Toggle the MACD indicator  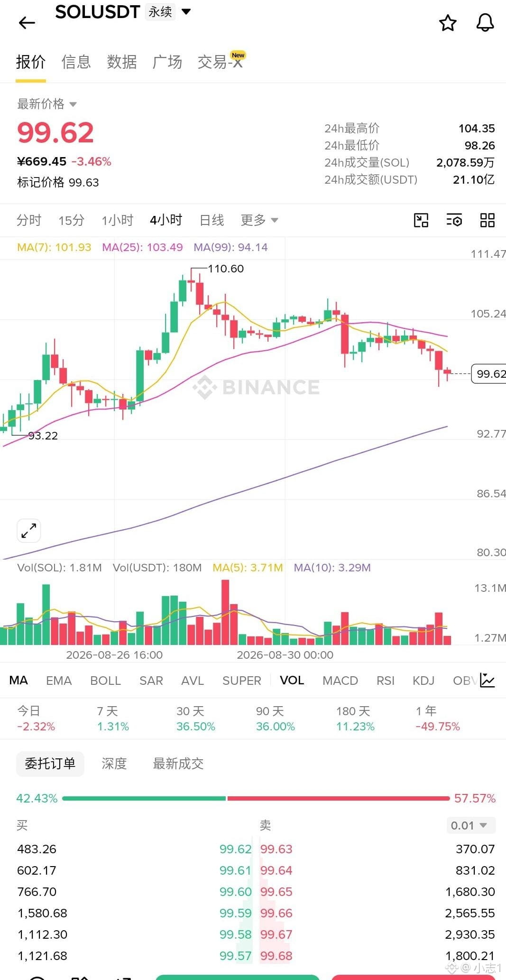tap(340, 681)
